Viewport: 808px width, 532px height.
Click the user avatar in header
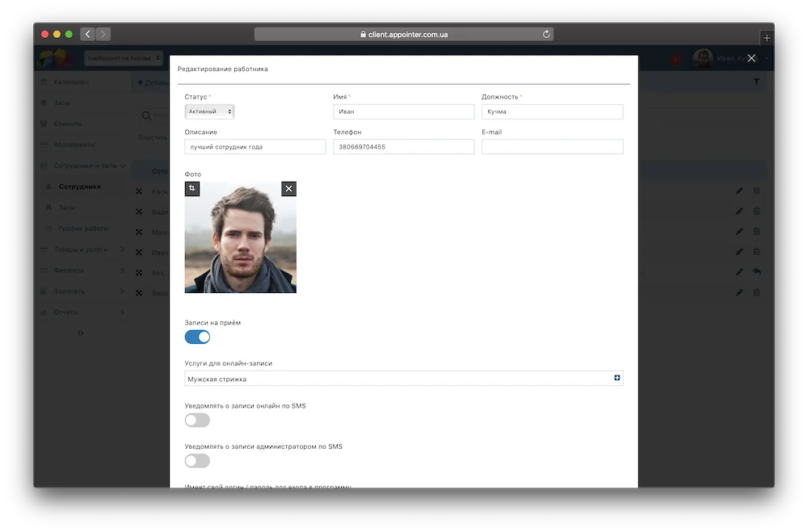coord(703,58)
